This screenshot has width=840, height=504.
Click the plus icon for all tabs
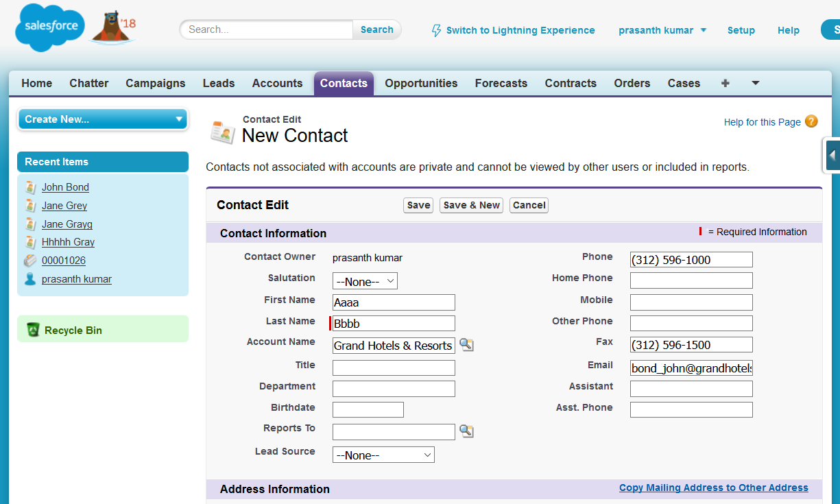click(x=725, y=83)
